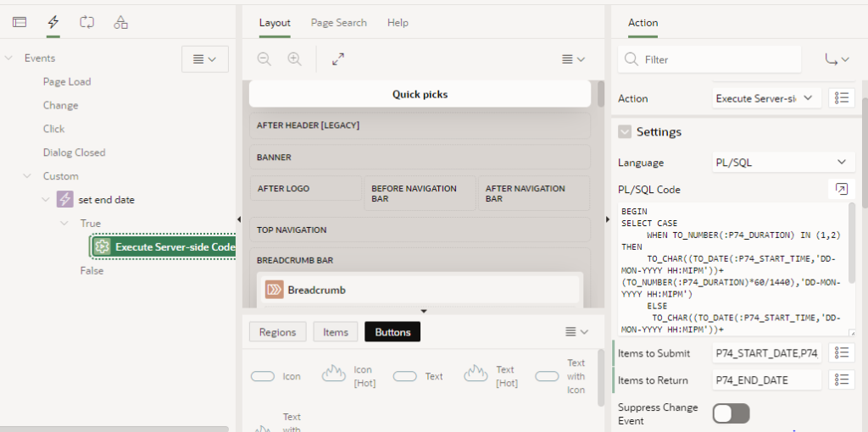Select the set end date dynamic action
This screenshot has height=432, width=868.
coord(106,200)
